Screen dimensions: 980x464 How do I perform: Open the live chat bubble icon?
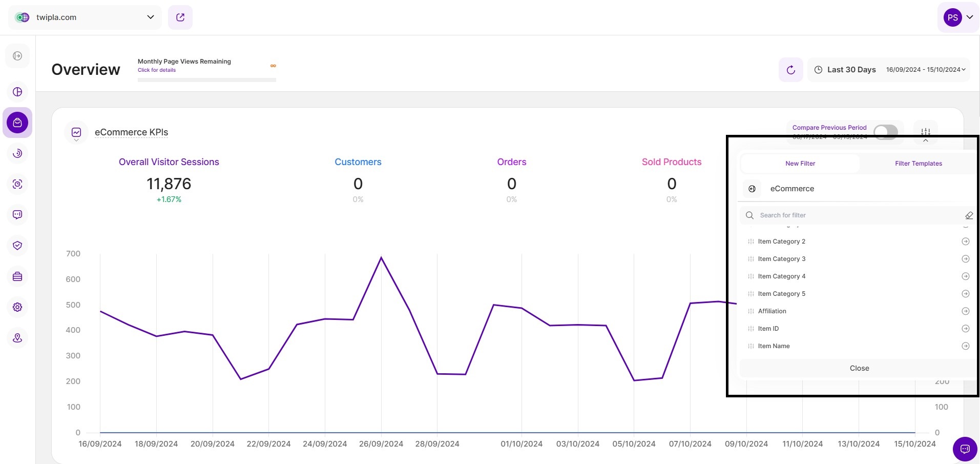click(965, 449)
